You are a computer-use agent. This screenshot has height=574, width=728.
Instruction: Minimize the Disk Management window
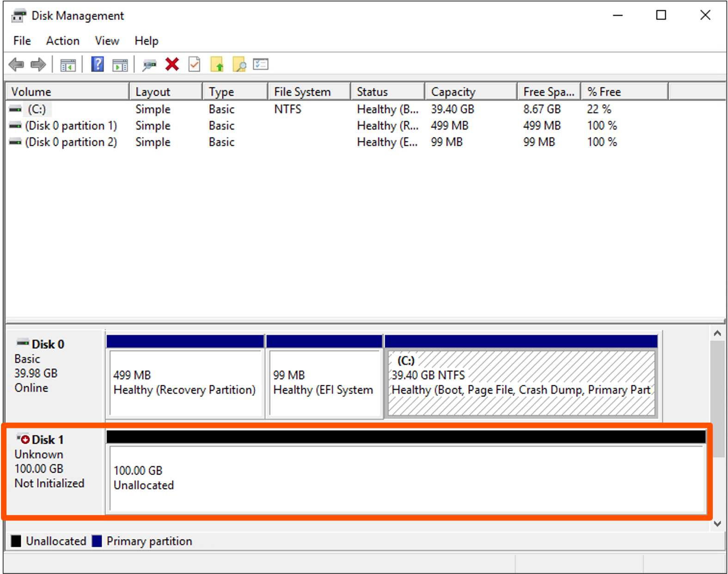[x=618, y=15]
